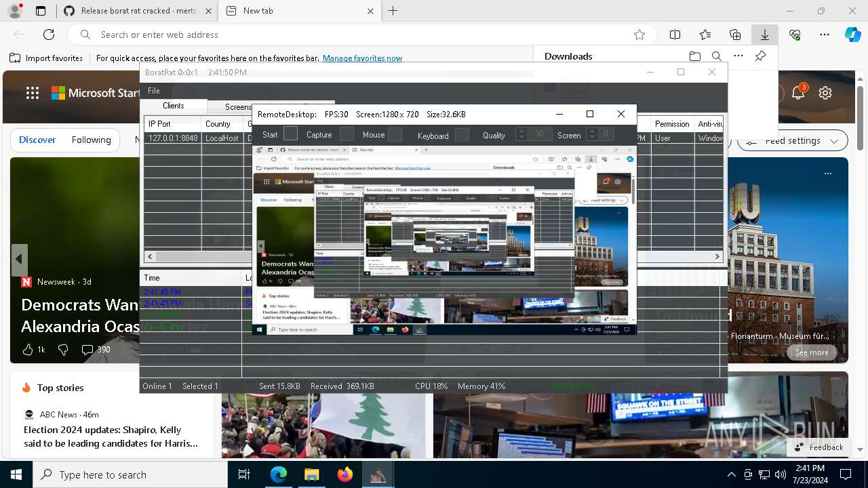Click the Time column header in logs
The height and width of the screenshot is (488, 868).
pyautogui.click(x=191, y=278)
